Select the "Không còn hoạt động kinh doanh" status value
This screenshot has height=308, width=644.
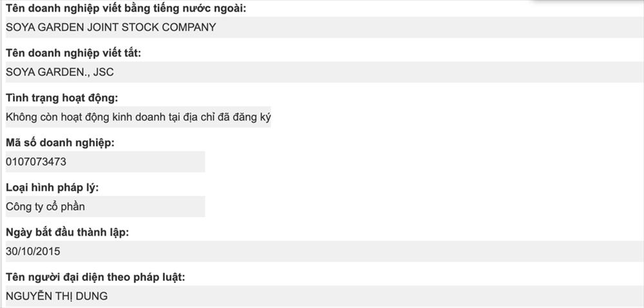pyautogui.click(x=137, y=117)
